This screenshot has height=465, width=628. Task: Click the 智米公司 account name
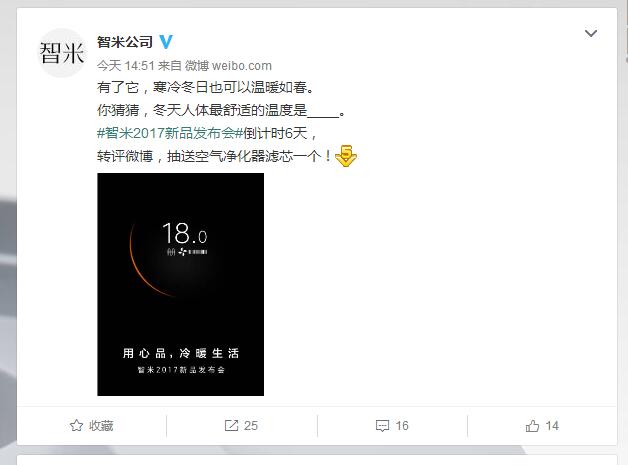(x=125, y=42)
